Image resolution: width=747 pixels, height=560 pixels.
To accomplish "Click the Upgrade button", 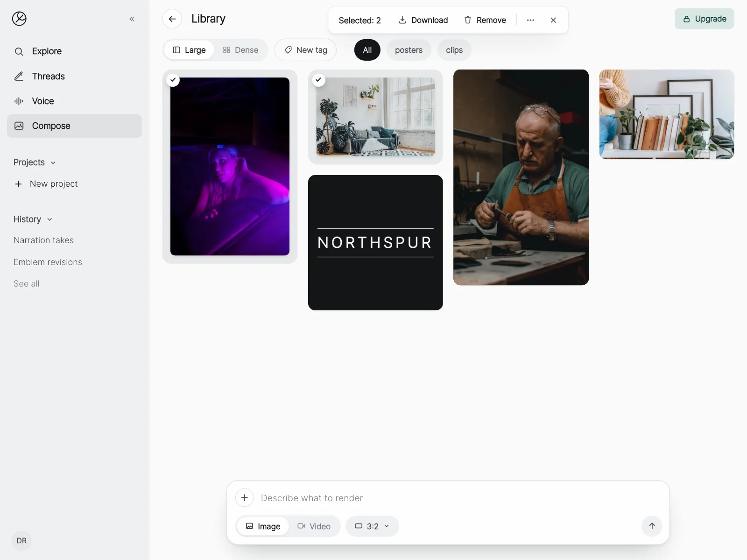I will [x=704, y=19].
